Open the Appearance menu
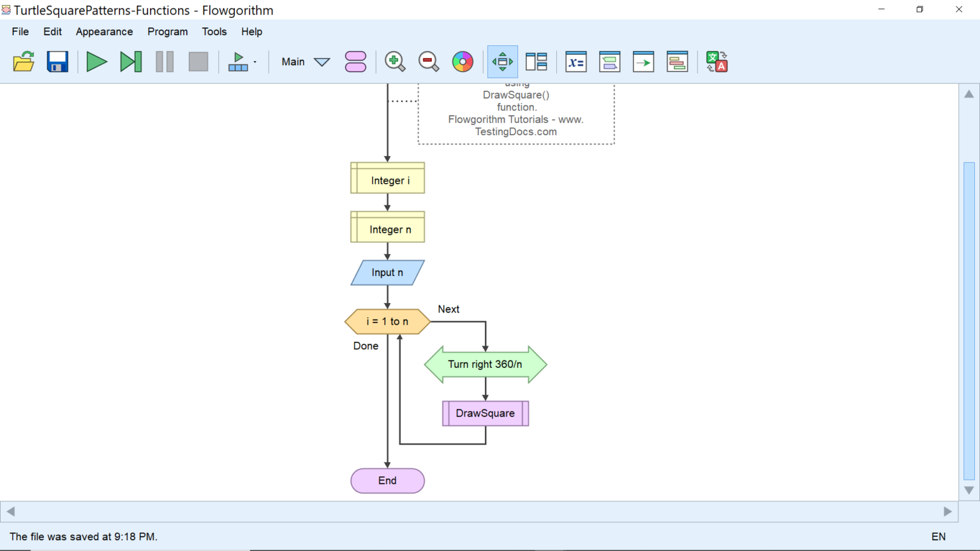The width and height of the screenshot is (980, 551). [104, 31]
